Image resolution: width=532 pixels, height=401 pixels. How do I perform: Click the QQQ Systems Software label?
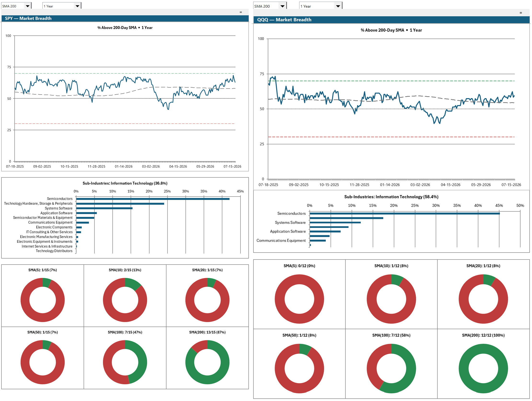point(290,223)
